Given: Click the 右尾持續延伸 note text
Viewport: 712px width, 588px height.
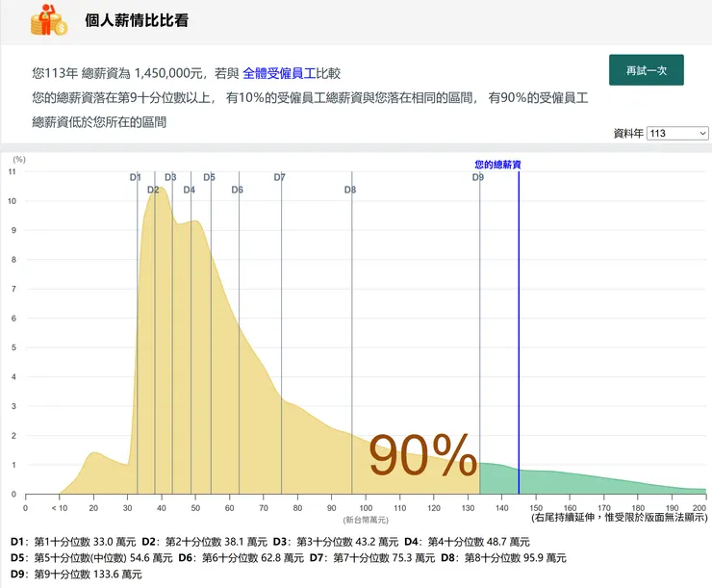Looking at the screenshot, I should (x=620, y=517).
